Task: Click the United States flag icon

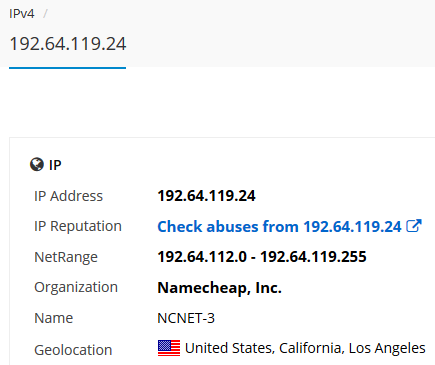Action: 169,348
